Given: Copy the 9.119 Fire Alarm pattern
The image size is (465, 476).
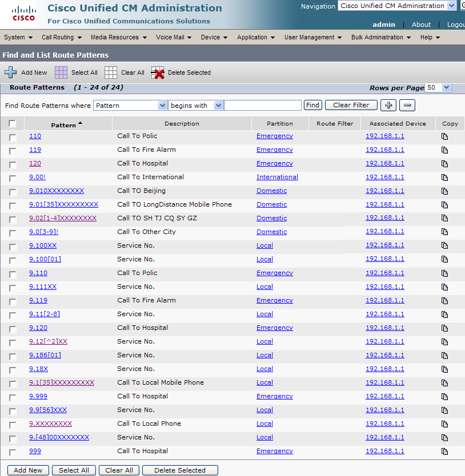Looking at the screenshot, I should tap(444, 301).
